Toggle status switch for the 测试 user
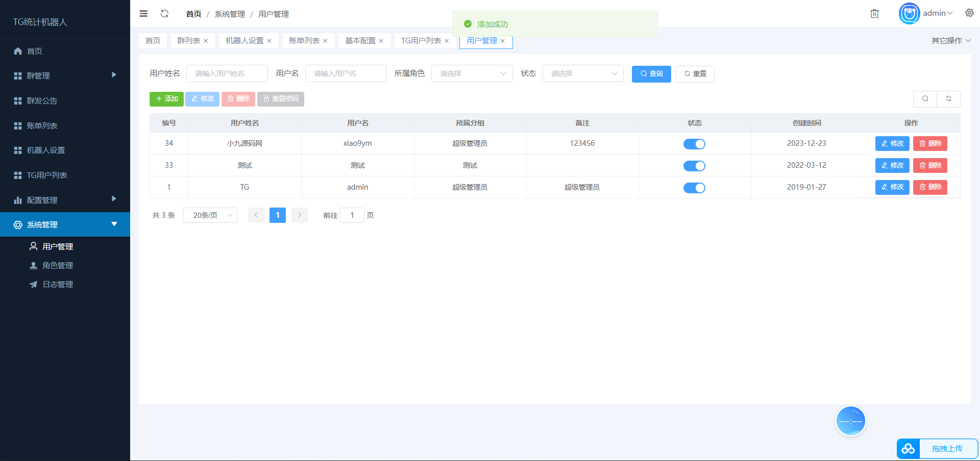980x461 pixels. click(694, 166)
